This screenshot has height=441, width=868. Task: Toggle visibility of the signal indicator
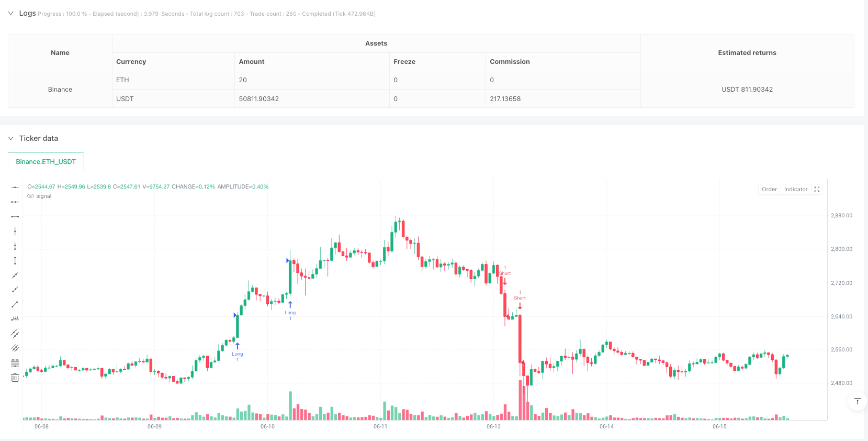click(31, 196)
